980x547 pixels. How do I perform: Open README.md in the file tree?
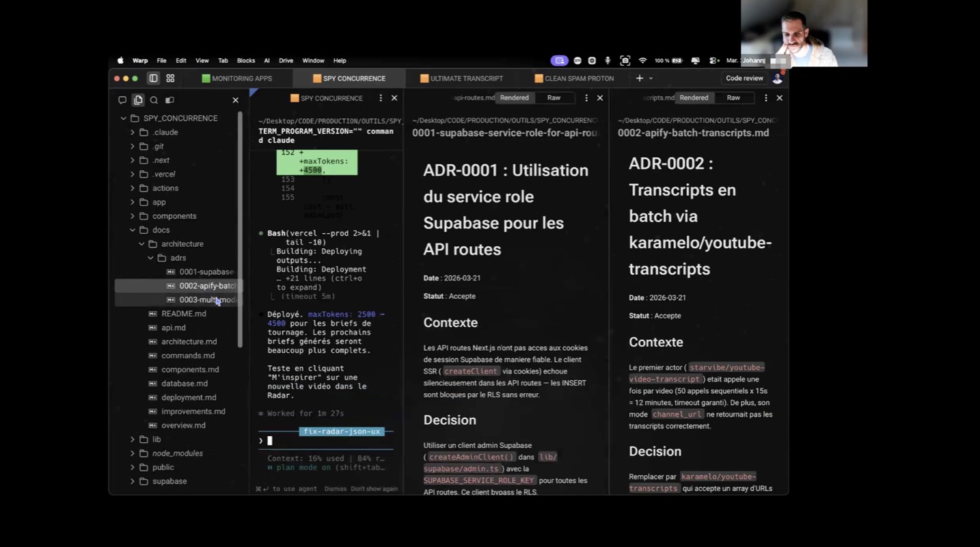pyautogui.click(x=183, y=314)
